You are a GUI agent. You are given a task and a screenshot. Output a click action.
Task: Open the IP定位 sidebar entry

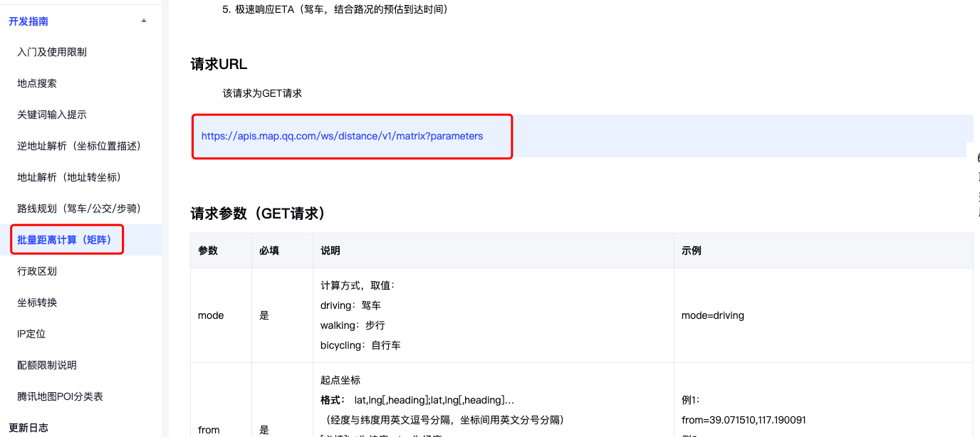[x=31, y=334]
